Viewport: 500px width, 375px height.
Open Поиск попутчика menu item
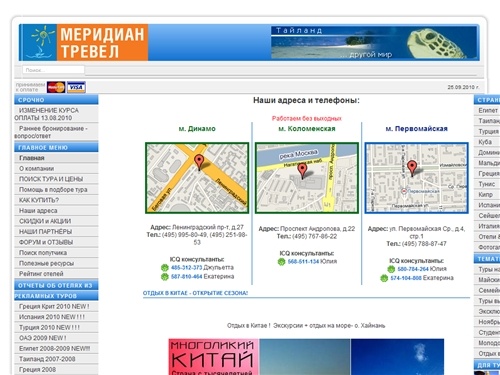point(56,253)
